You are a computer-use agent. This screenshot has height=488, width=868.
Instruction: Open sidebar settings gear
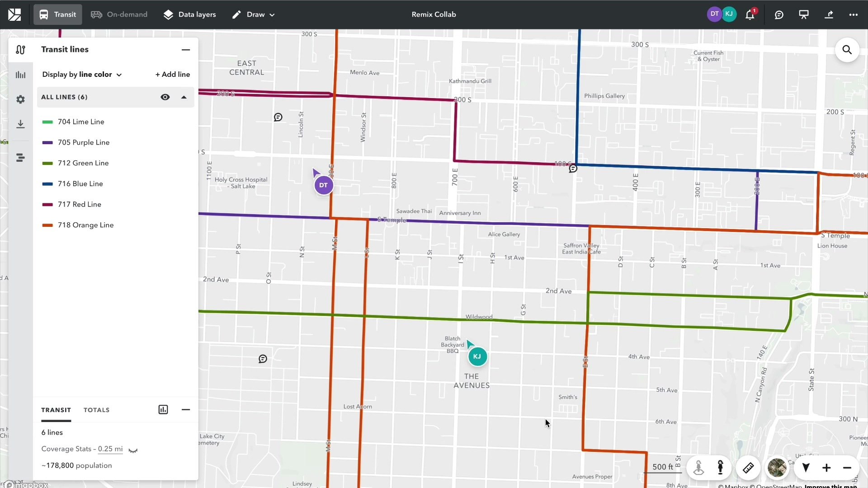tap(20, 99)
